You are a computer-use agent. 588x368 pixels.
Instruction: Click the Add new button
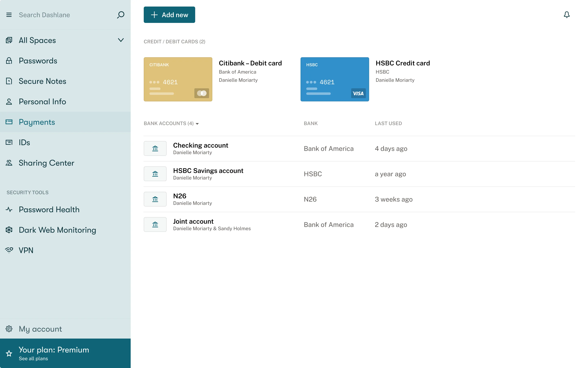[x=169, y=15]
